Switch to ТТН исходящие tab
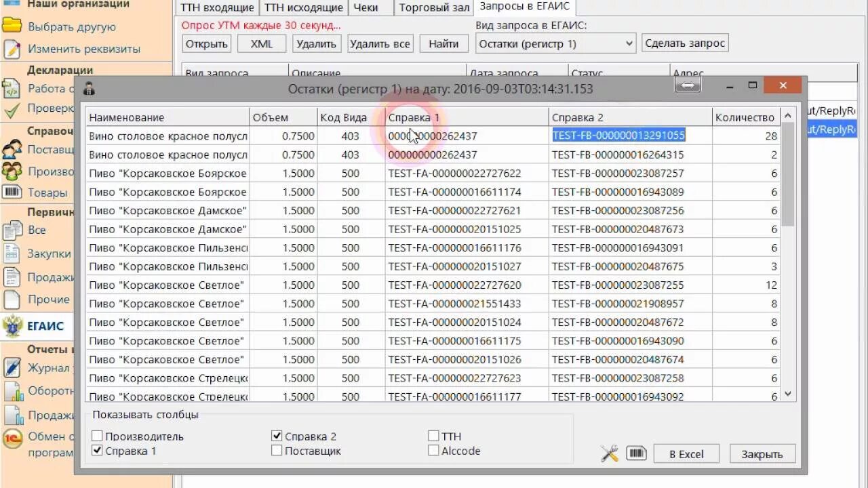 click(303, 8)
